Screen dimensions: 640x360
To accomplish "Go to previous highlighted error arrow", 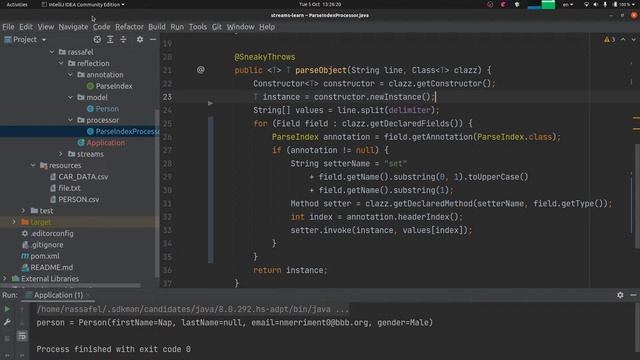I will coord(623,40).
